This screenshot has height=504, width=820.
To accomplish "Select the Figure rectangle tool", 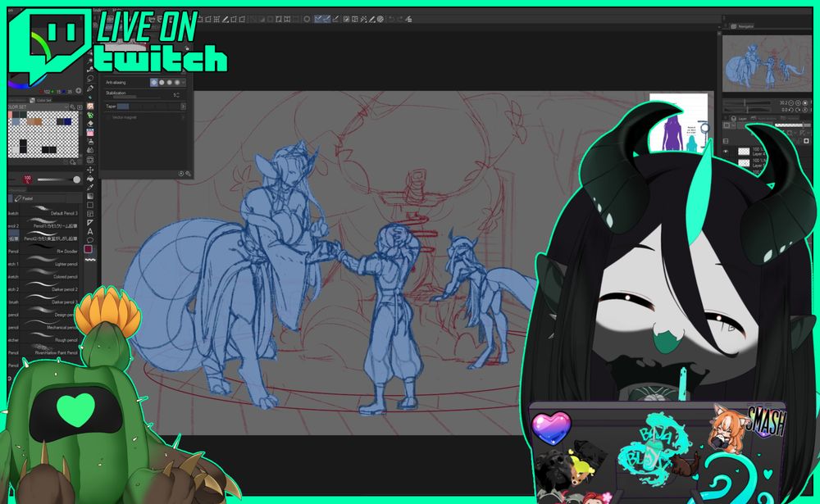I will (x=90, y=205).
